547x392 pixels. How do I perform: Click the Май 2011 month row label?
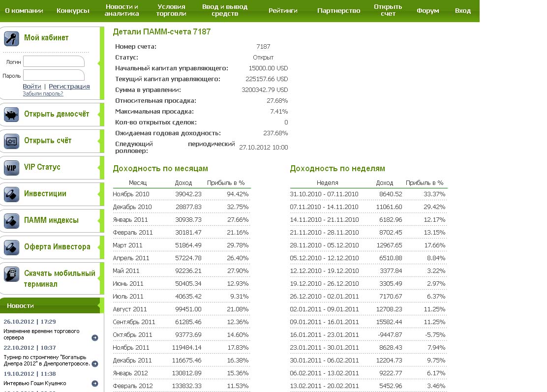click(126, 271)
